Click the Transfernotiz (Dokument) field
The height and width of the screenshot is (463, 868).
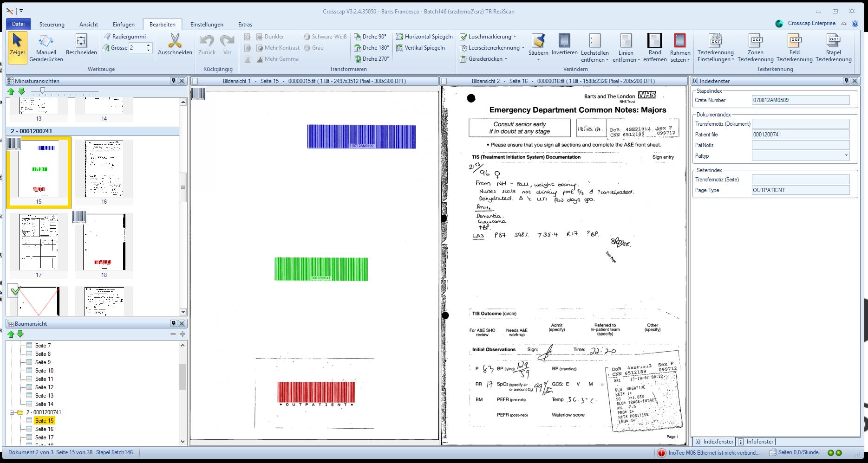pyautogui.click(x=801, y=124)
